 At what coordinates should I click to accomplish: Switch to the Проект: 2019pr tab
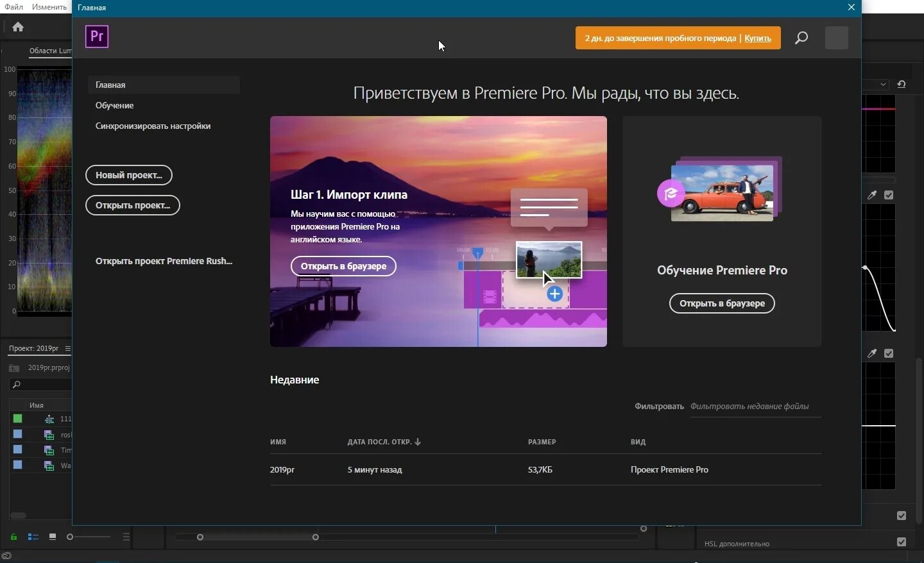[x=33, y=348]
